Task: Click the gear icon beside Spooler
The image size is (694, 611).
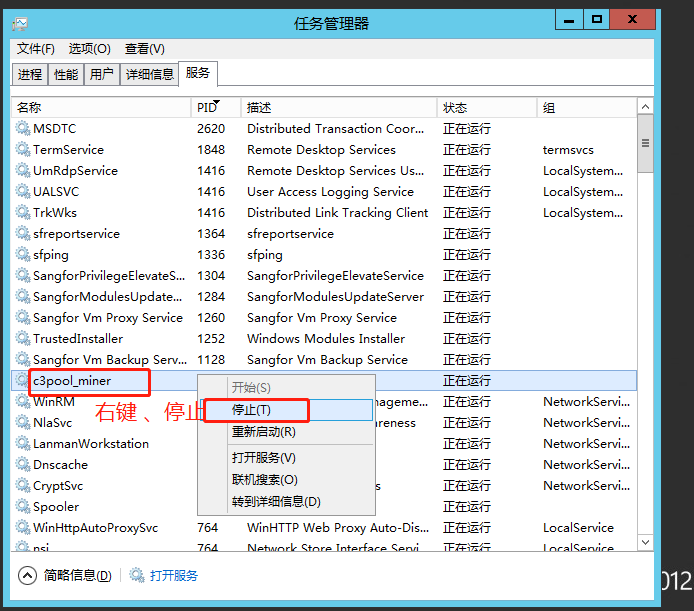Action: (23, 507)
